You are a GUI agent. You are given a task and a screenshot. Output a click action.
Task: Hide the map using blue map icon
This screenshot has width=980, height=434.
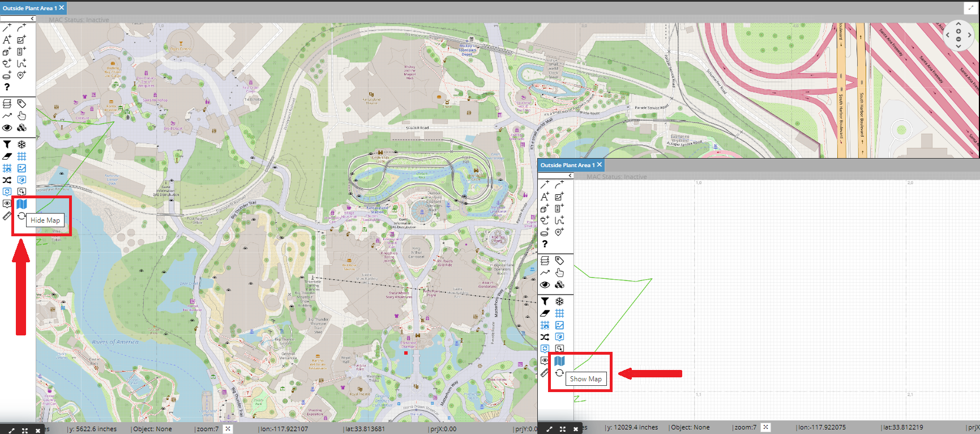coord(22,204)
